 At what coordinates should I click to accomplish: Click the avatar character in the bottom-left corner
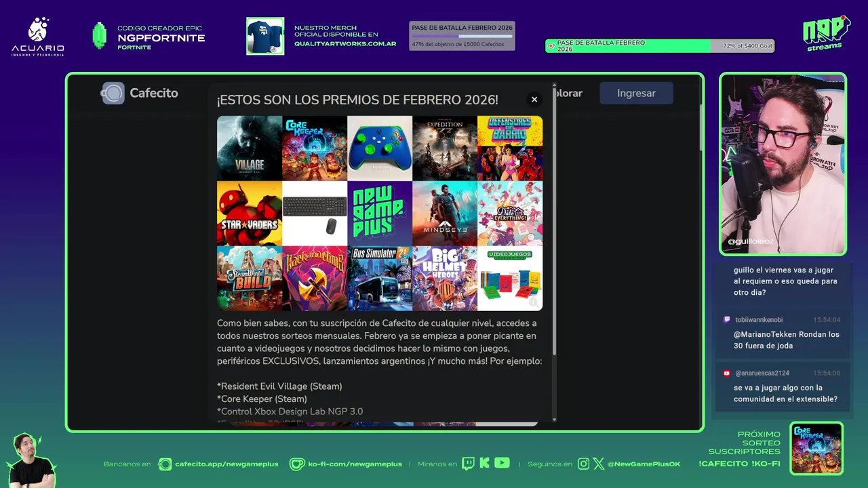(x=30, y=460)
